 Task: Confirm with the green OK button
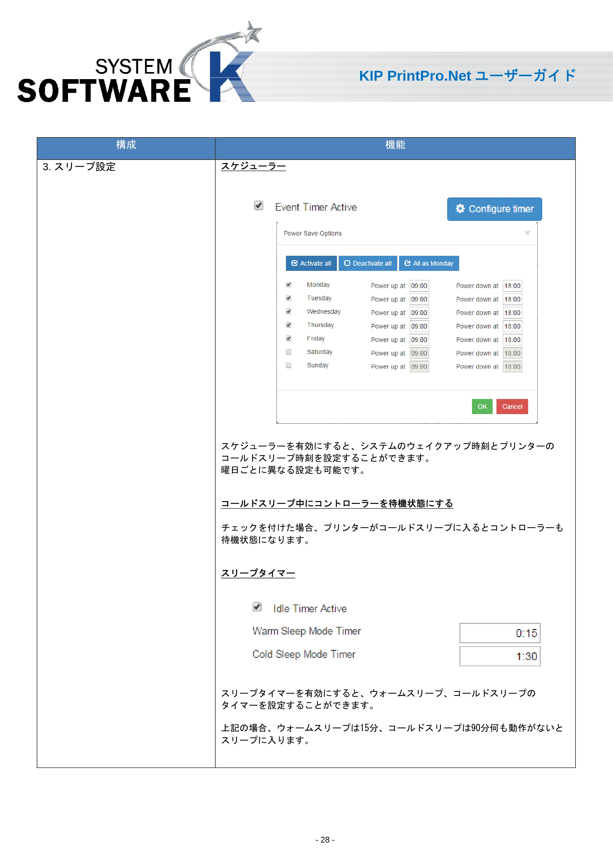coord(482,406)
